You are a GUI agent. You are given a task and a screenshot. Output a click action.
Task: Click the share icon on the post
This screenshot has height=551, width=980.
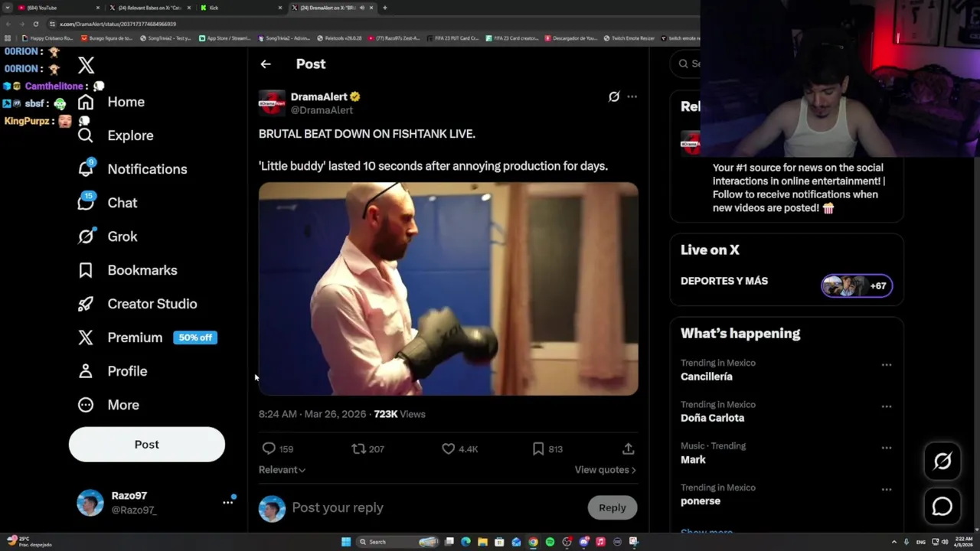[628, 449]
